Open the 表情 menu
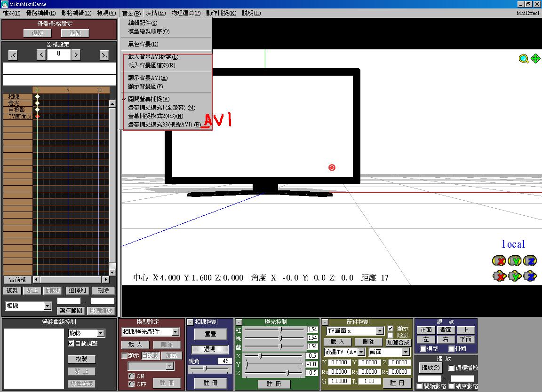The height and width of the screenshot is (392, 542). tap(156, 13)
